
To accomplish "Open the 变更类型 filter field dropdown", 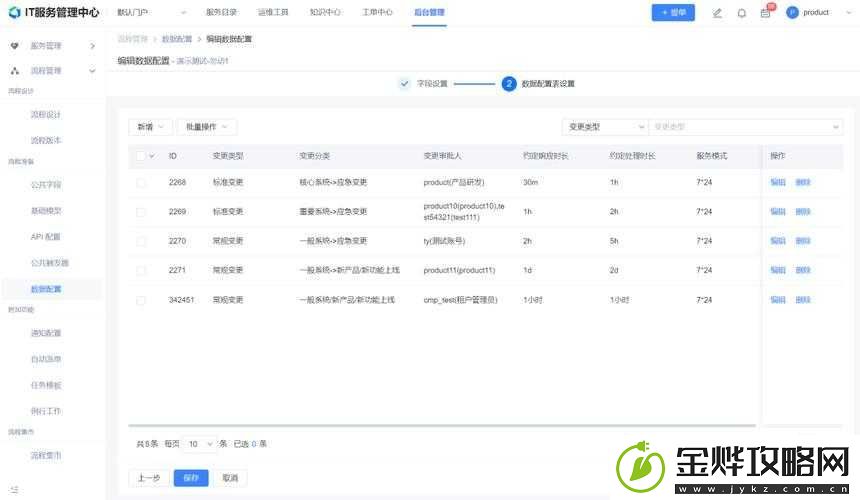I will [x=605, y=127].
